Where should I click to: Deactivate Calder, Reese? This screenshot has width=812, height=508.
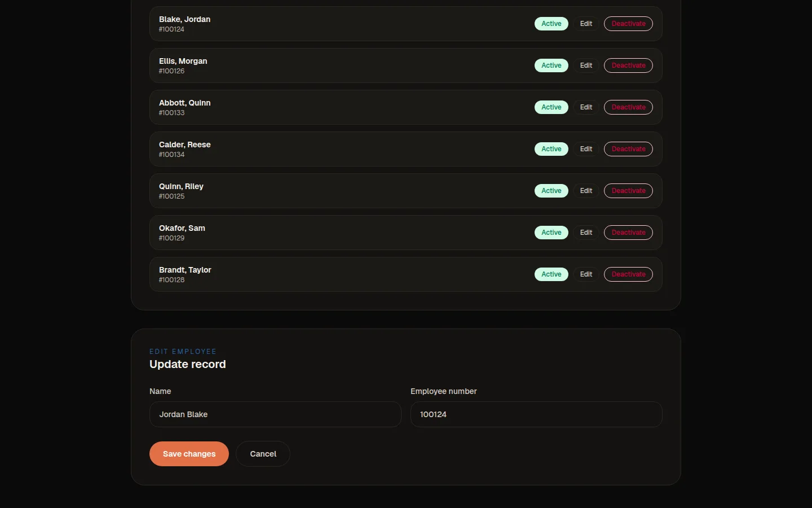pos(628,149)
